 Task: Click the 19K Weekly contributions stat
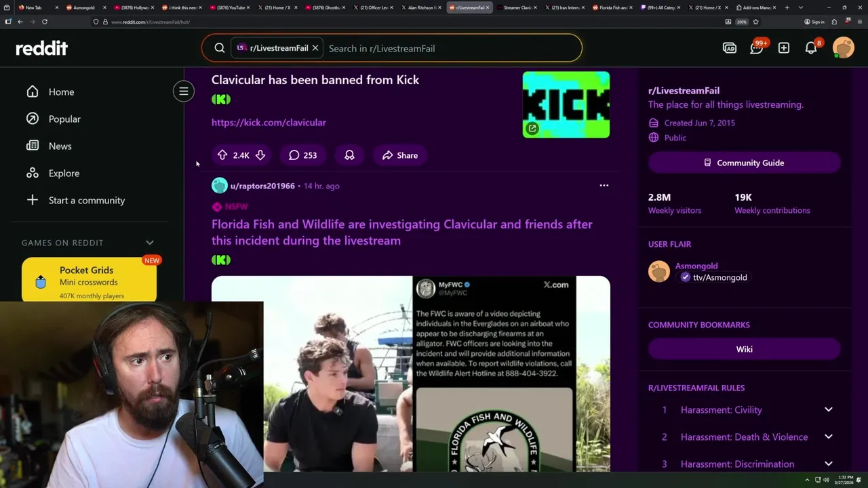772,203
